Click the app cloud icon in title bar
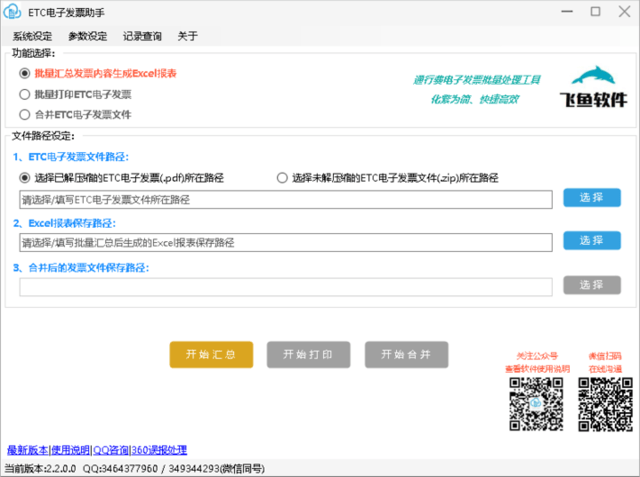640x477 pixels. pyautogui.click(x=12, y=12)
